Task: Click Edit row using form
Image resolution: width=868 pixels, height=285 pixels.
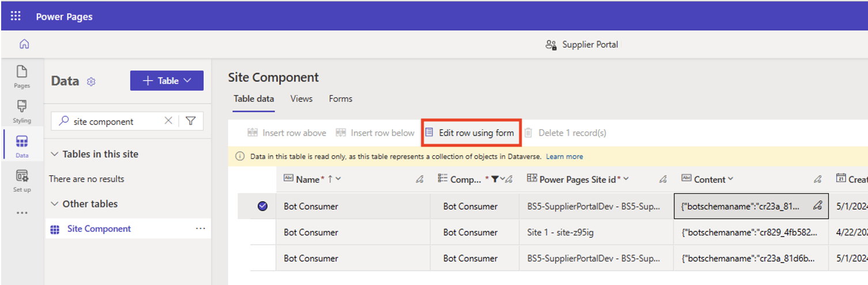Action: pos(470,133)
